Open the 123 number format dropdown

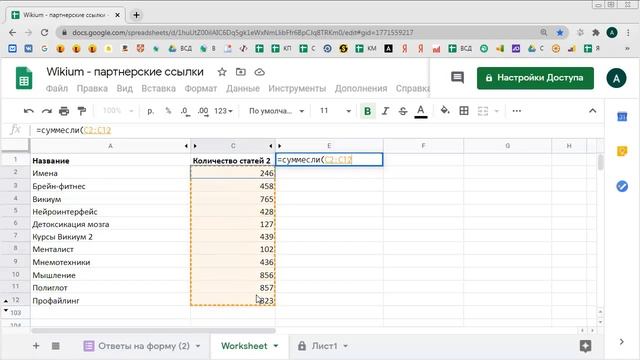pos(223,111)
